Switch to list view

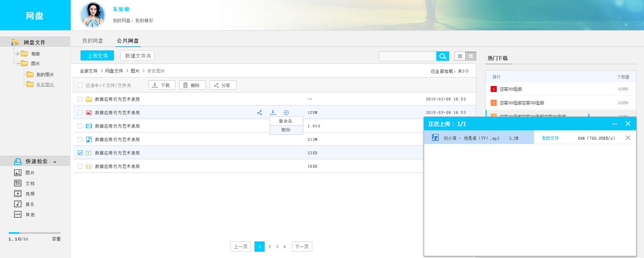[x=460, y=56]
